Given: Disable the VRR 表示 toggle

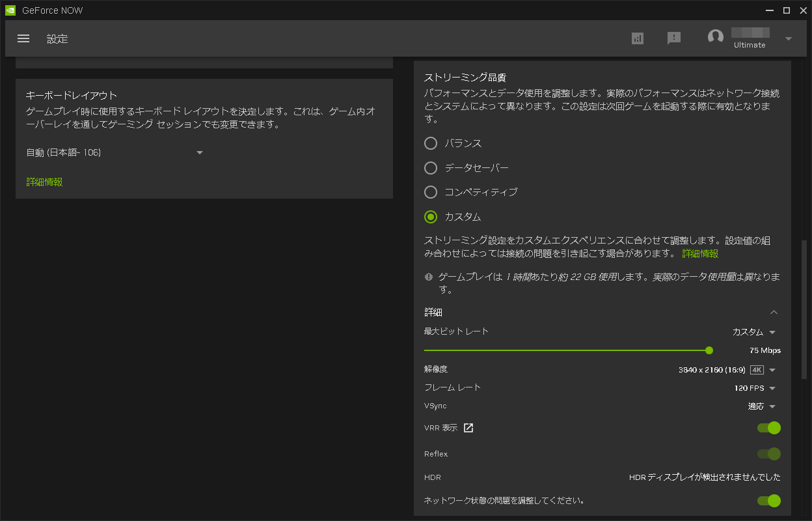Looking at the screenshot, I should (769, 428).
